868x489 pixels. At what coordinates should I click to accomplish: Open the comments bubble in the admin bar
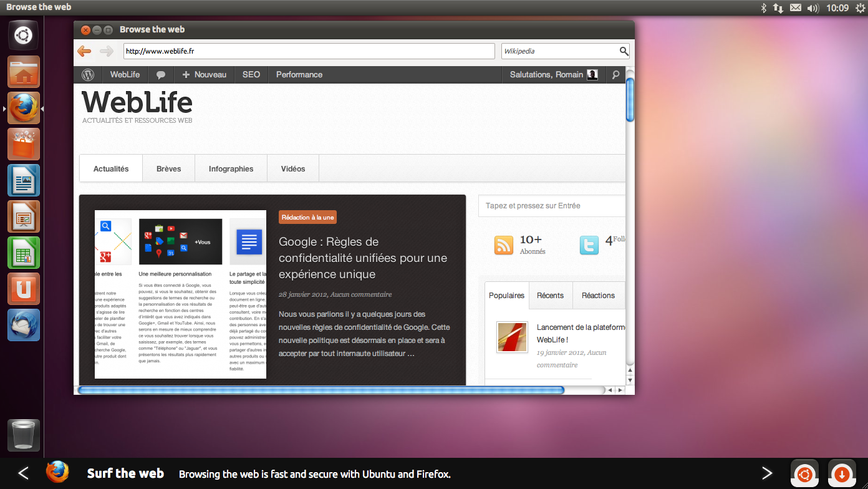pyautogui.click(x=161, y=74)
